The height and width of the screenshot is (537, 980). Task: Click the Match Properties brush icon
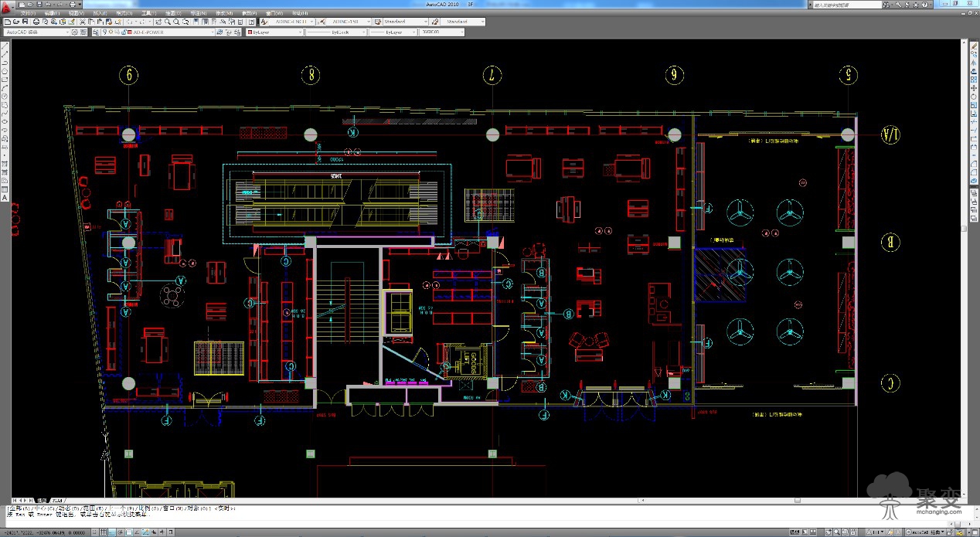[118, 22]
